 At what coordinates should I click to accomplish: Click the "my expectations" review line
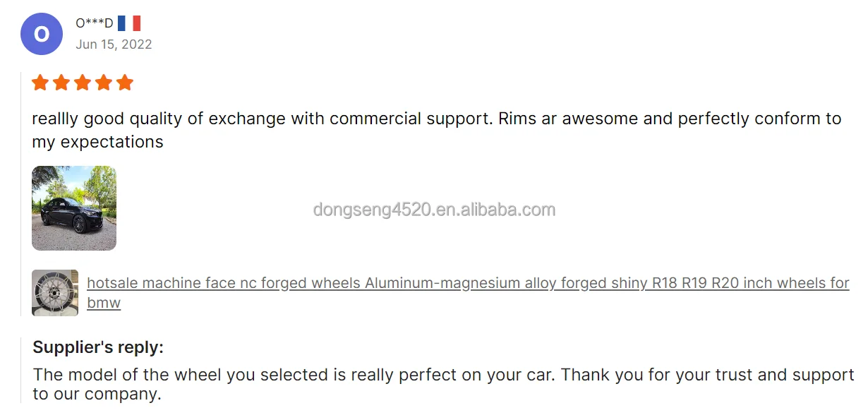97,142
